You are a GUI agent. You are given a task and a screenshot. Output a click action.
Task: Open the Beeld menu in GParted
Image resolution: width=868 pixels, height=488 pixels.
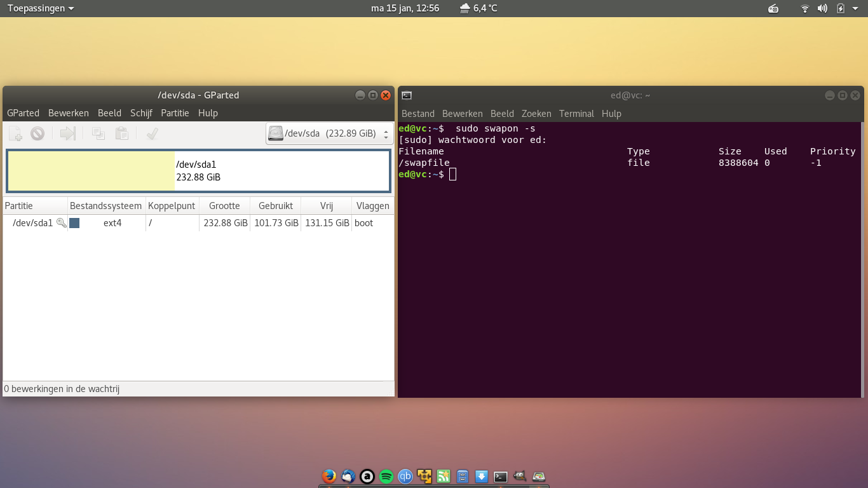109,113
